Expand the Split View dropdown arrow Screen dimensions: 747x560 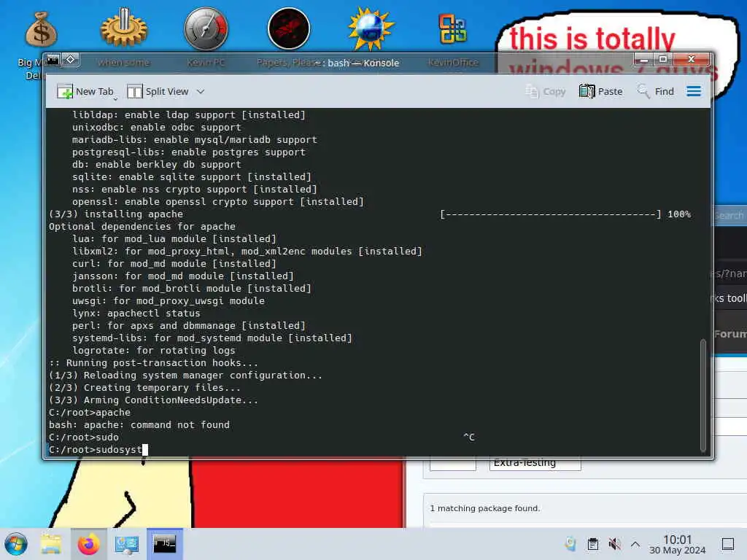[x=201, y=91]
